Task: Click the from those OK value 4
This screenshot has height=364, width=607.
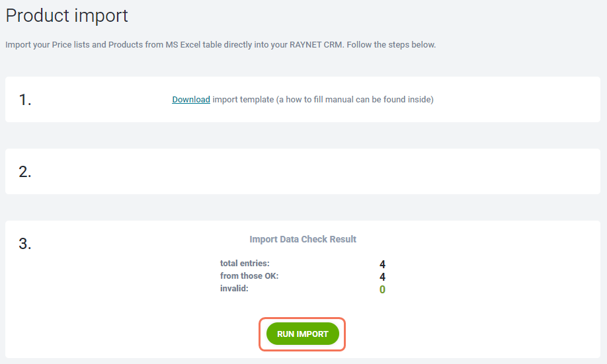Action: pyautogui.click(x=382, y=277)
